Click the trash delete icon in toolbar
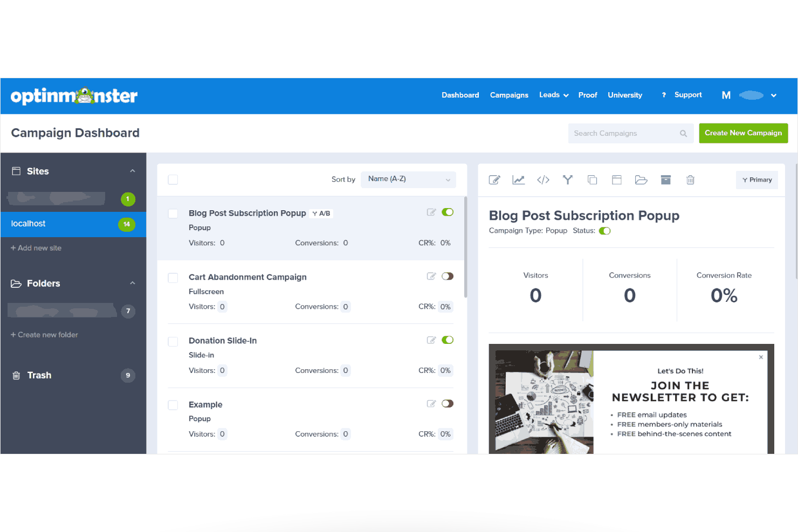The height and width of the screenshot is (532, 798). click(690, 180)
